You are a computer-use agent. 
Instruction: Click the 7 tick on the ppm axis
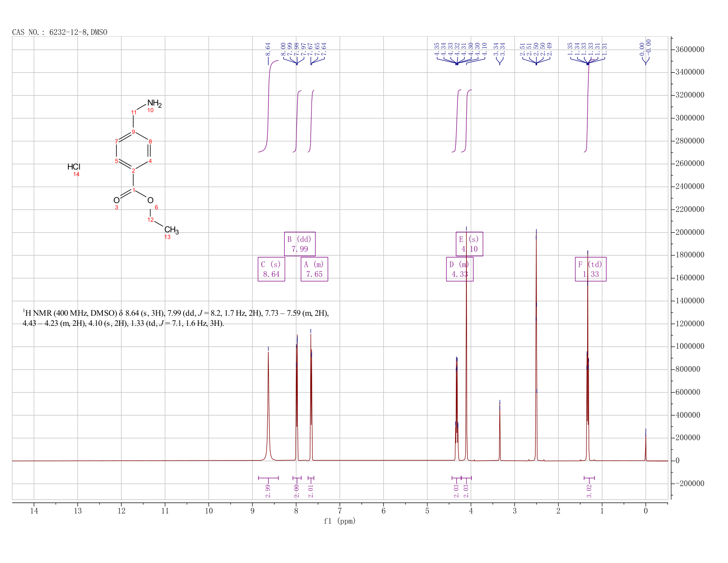coord(340,511)
